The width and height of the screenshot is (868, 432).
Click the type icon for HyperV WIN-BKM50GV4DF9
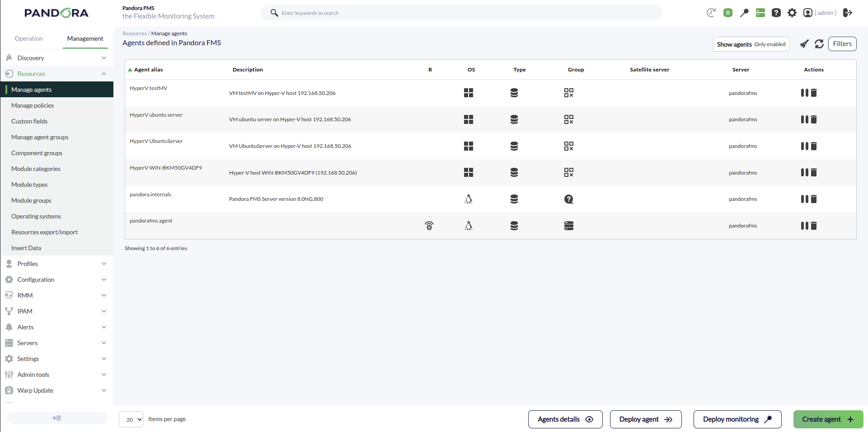click(x=514, y=172)
